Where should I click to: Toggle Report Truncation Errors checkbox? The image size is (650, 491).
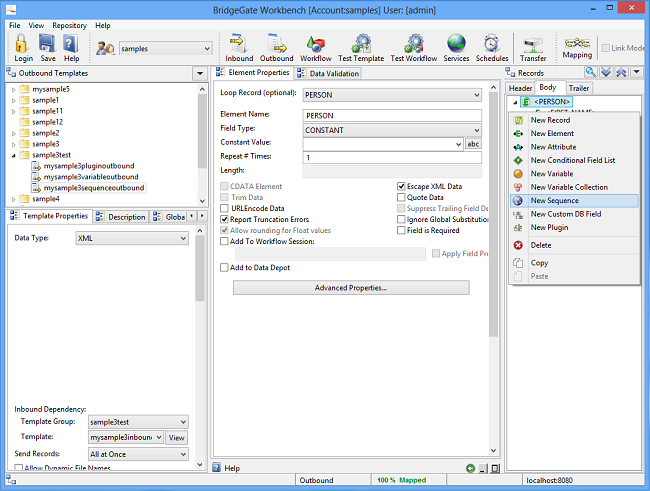(224, 219)
